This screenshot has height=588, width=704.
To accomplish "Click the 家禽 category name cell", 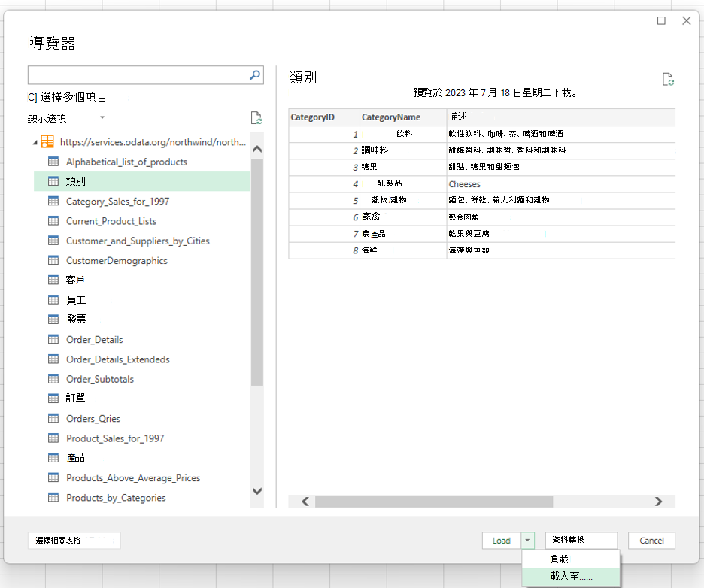I will 403,217.
